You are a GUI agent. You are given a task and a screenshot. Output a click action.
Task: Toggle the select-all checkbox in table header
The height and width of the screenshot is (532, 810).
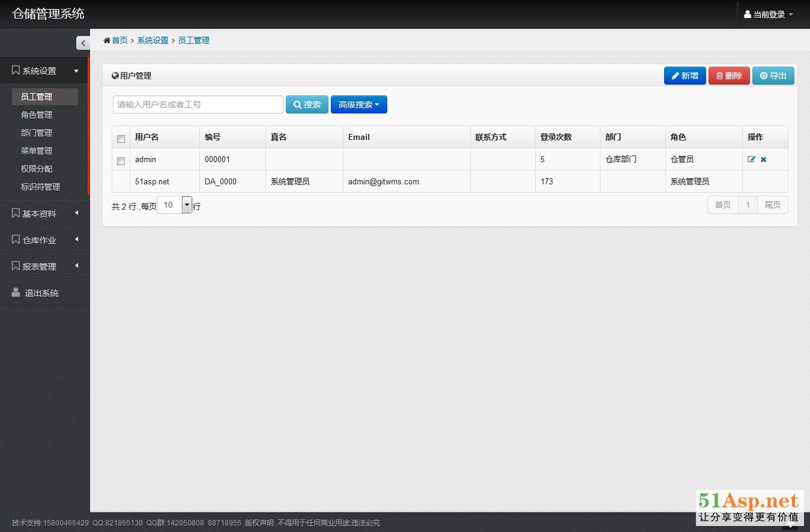tap(121, 139)
